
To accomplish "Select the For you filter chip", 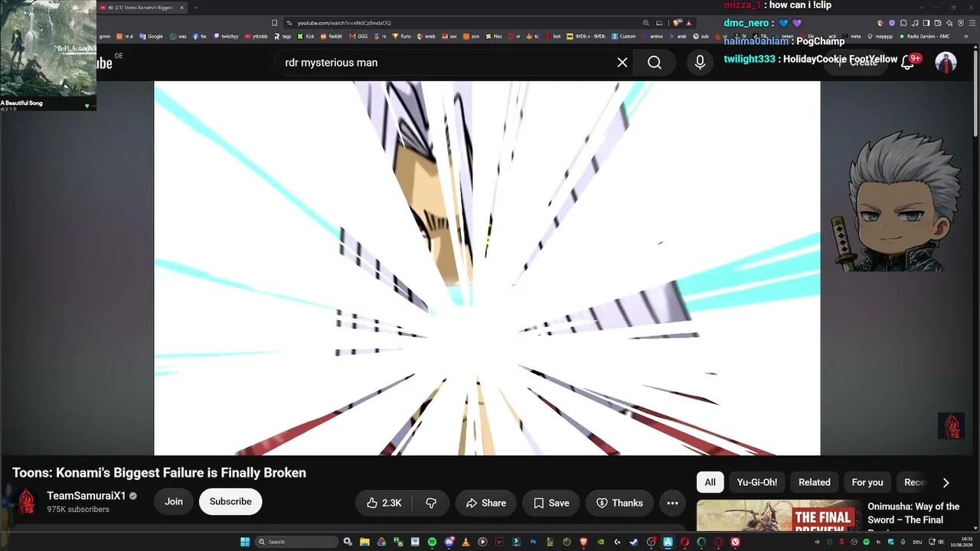I will [x=867, y=482].
